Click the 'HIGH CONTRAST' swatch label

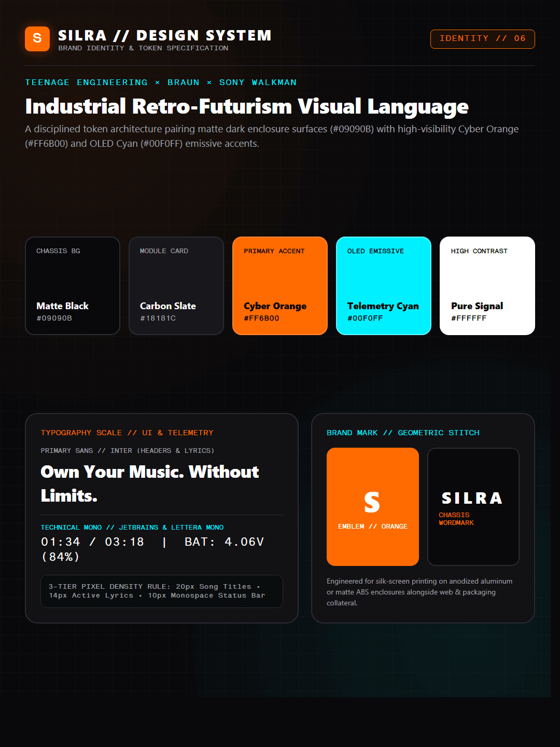479,251
